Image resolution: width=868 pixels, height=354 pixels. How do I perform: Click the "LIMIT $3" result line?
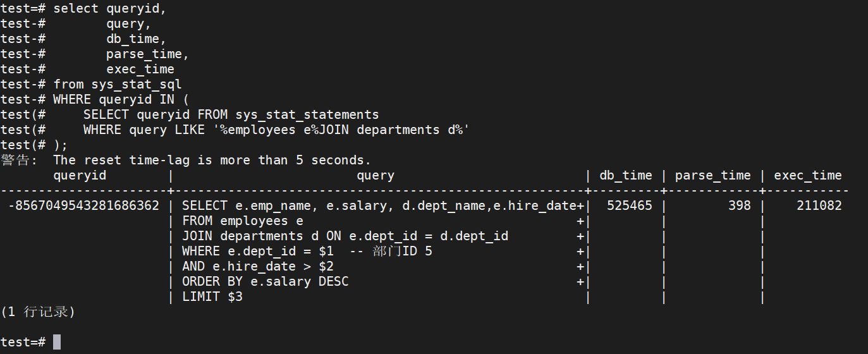point(212,296)
